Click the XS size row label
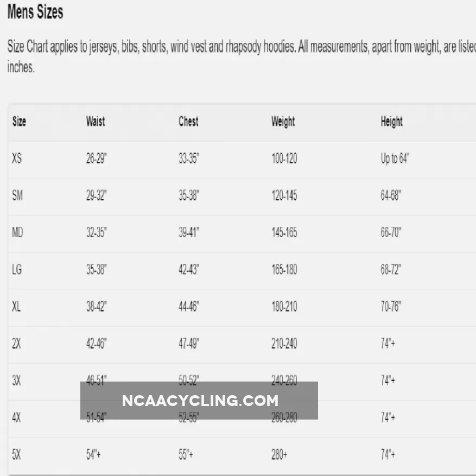The height and width of the screenshot is (476, 476). click(x=17, y=159)
